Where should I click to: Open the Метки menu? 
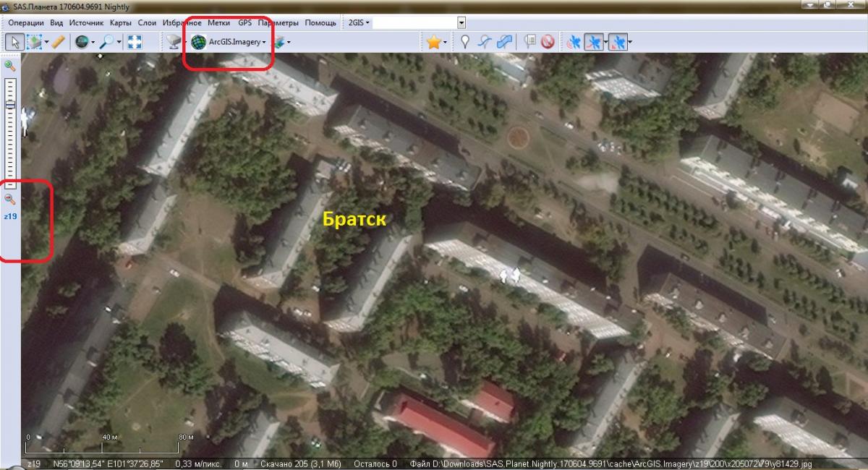point(218,22)
